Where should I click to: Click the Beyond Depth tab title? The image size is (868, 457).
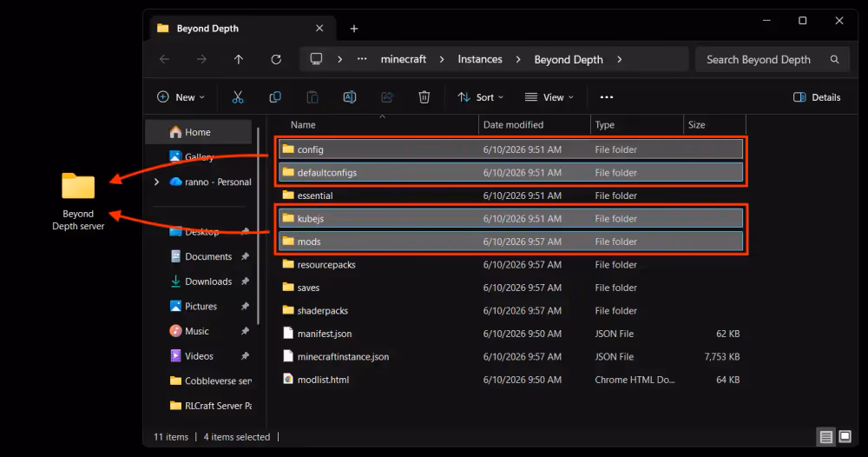(207, 29)
